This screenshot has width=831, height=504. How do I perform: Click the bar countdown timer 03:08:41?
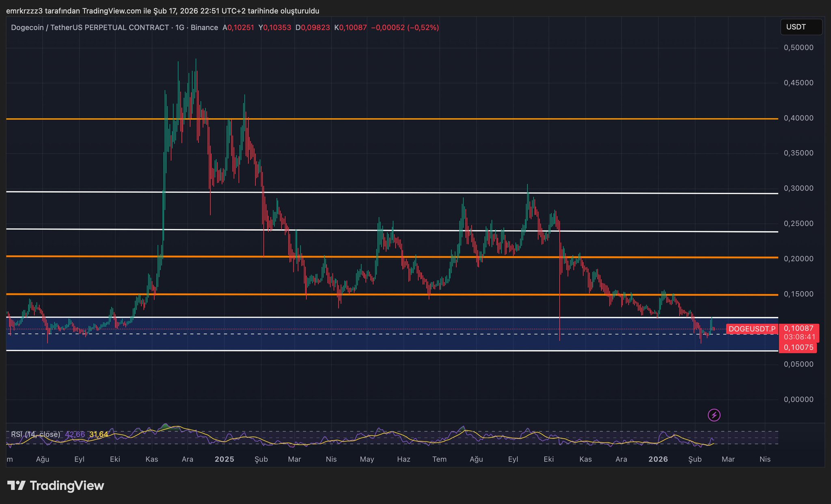(799, 337)
